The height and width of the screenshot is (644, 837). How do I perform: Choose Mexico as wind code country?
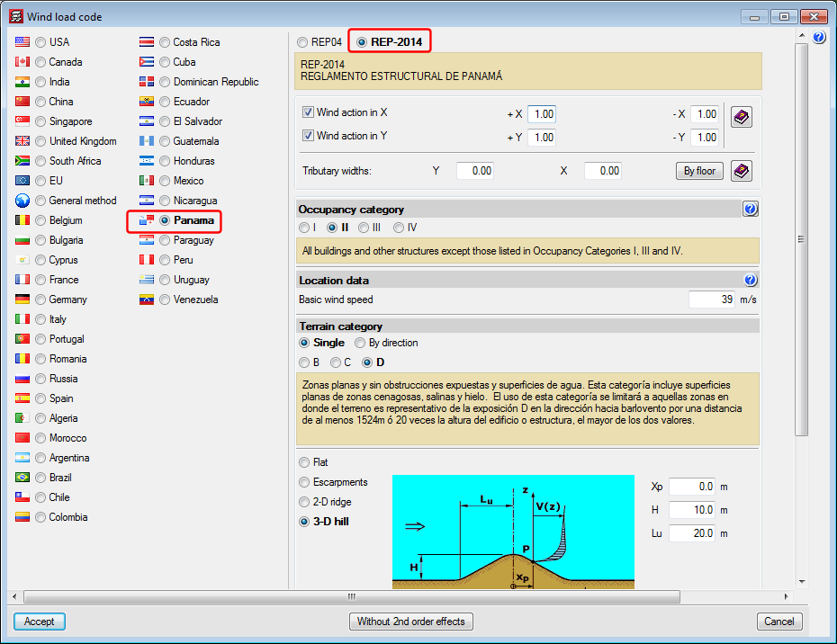[165, 181]
